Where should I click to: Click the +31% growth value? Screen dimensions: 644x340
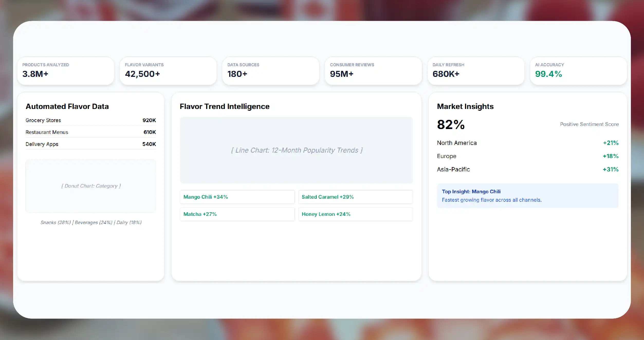pos(611,169)
